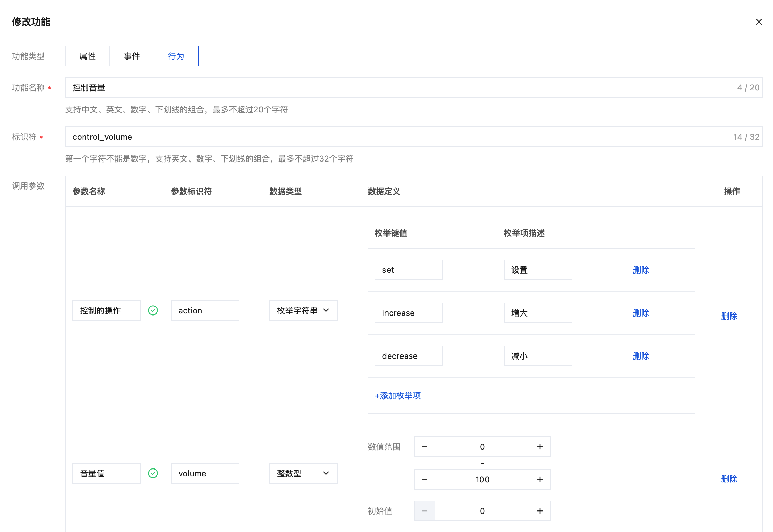Open the 枚举字符串 data type dropdown

click(x=303, y=310)
